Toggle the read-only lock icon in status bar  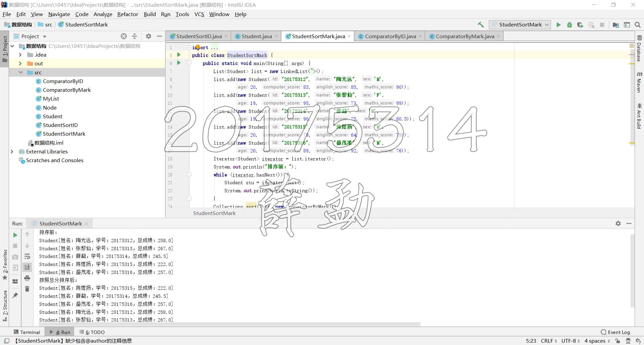[618, 341]
